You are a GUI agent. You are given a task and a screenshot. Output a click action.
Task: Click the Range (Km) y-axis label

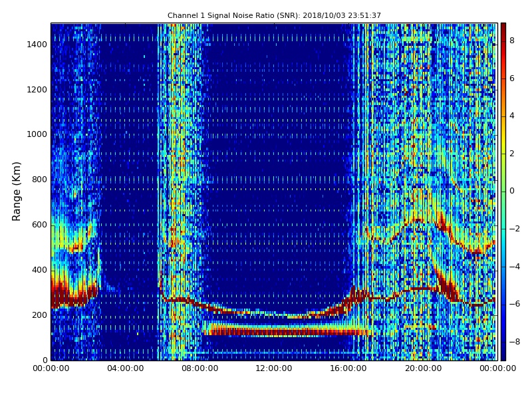pyautogui.click(x=16, y=192)
